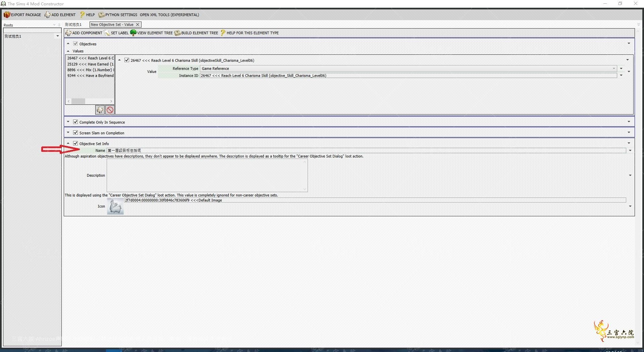Click the Description box scroll-down arrow
The image size is (644, 352).
click(x=305, y=189)
